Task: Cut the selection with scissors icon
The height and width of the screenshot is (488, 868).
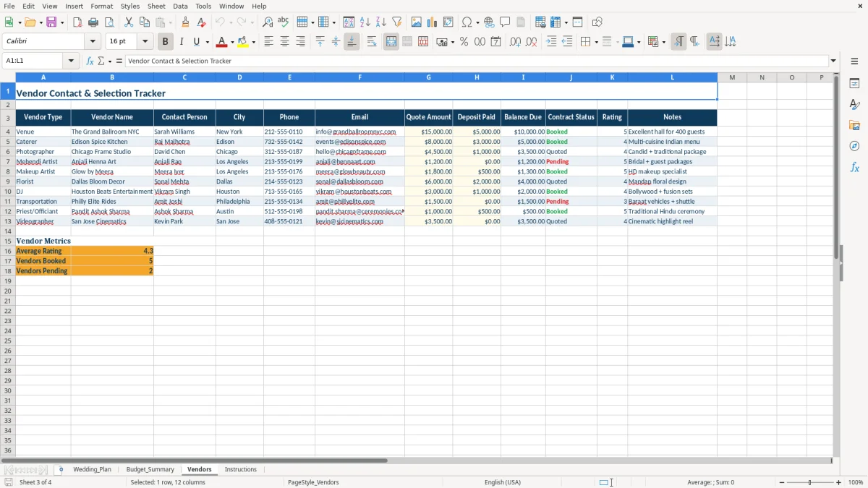Action: pos(129,22)
